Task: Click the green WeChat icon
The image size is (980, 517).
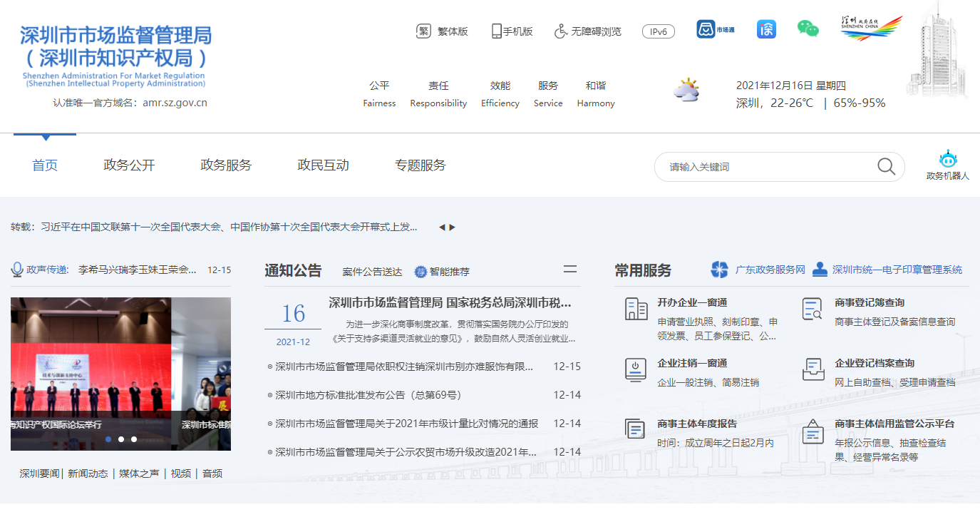Action: (x=808, y=29)
